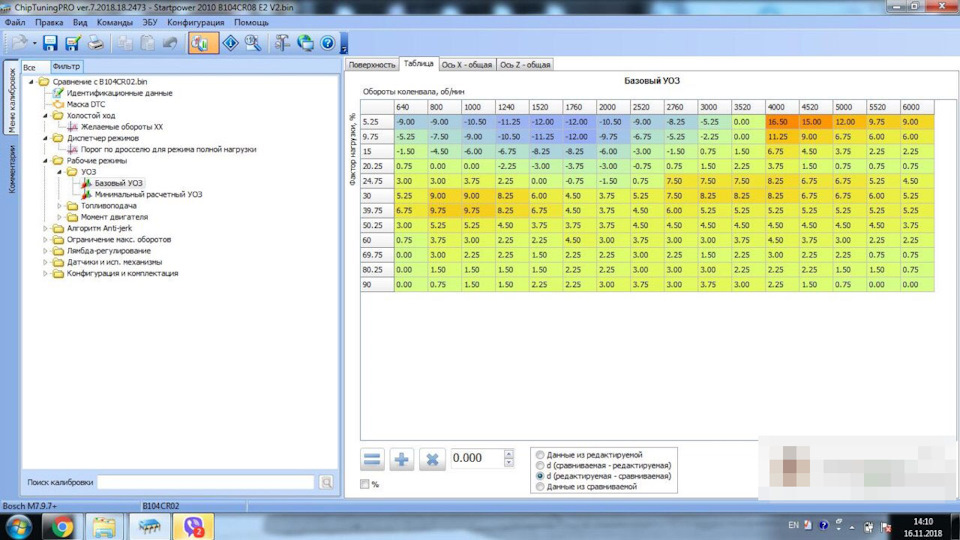960x540 pixels.
Task: Open the Файл menu
Action: click(x=15, y=22)
